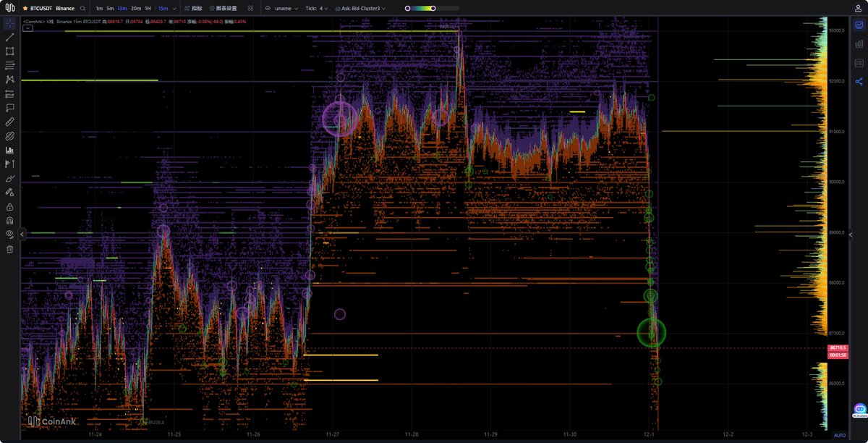
Task: Toggle magnet snap mode
Action: coord(10,221)
